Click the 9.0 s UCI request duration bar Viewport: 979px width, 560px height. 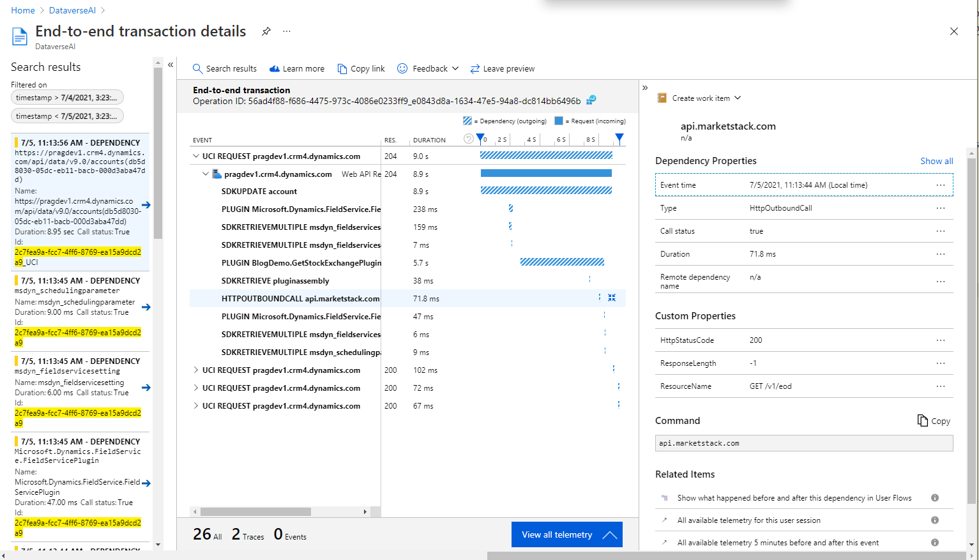point(546,155)
